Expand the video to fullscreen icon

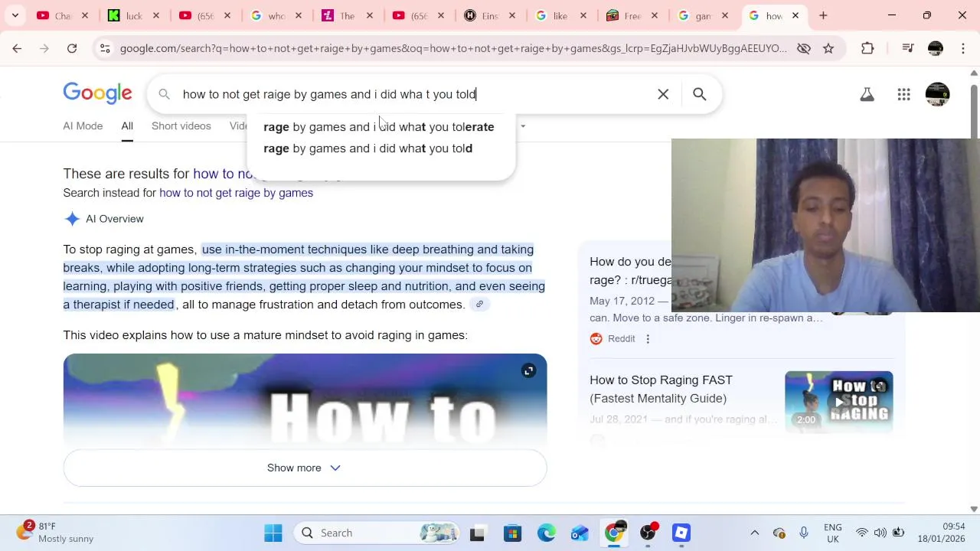click(528, 371)
